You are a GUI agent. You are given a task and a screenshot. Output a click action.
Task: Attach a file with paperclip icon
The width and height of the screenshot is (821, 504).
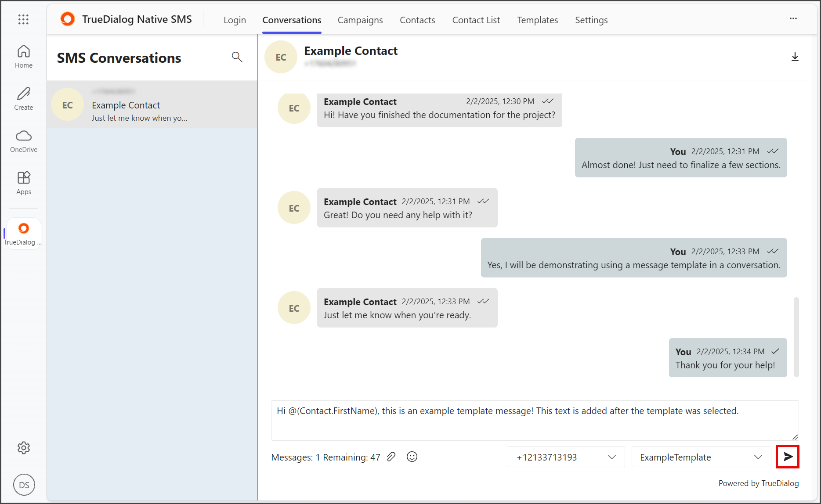coord(391,457)
